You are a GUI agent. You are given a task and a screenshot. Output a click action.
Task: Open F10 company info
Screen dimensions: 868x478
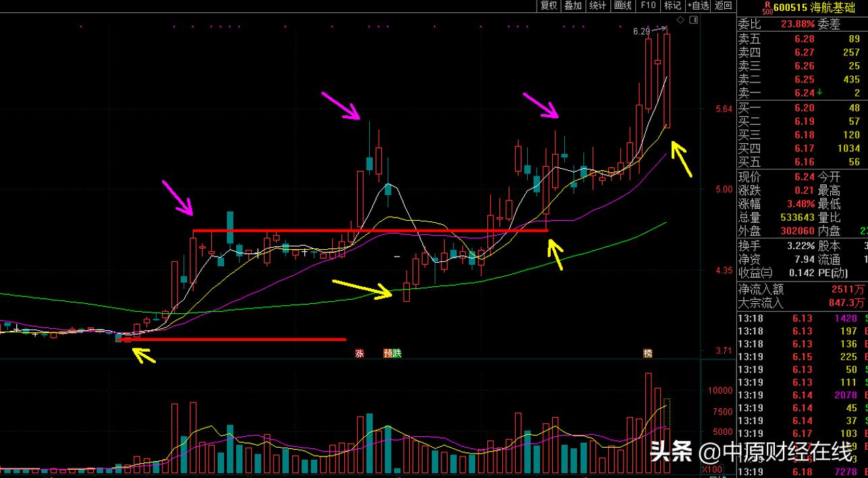648,5
